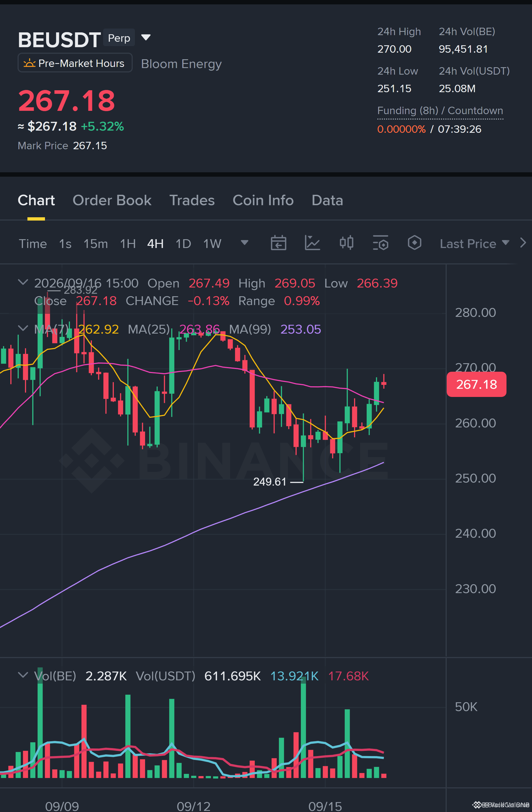Click the Funding (8h) / Countdown label

pos(440,111)
